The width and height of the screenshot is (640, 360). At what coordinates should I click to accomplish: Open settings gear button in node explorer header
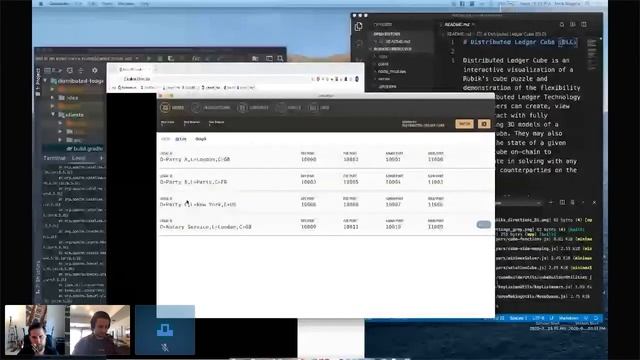484,124
